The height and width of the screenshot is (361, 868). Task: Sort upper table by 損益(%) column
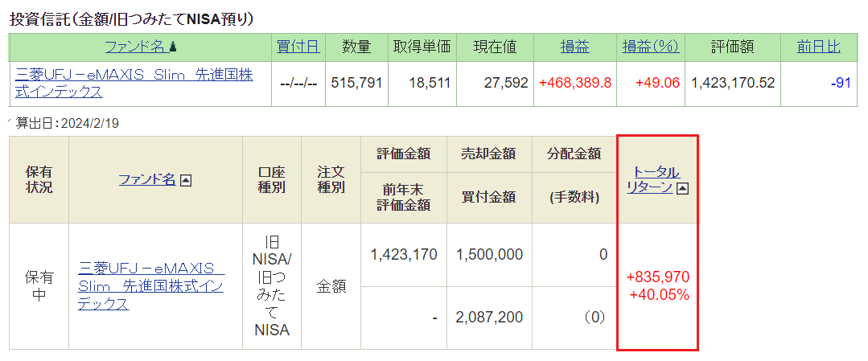(x=651, y=47)
